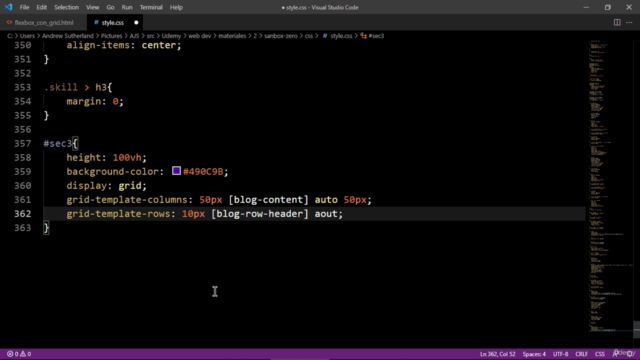Expand the Andrew Sutherland breadcrumb
The image size is (640, 360).
(68, 36)
